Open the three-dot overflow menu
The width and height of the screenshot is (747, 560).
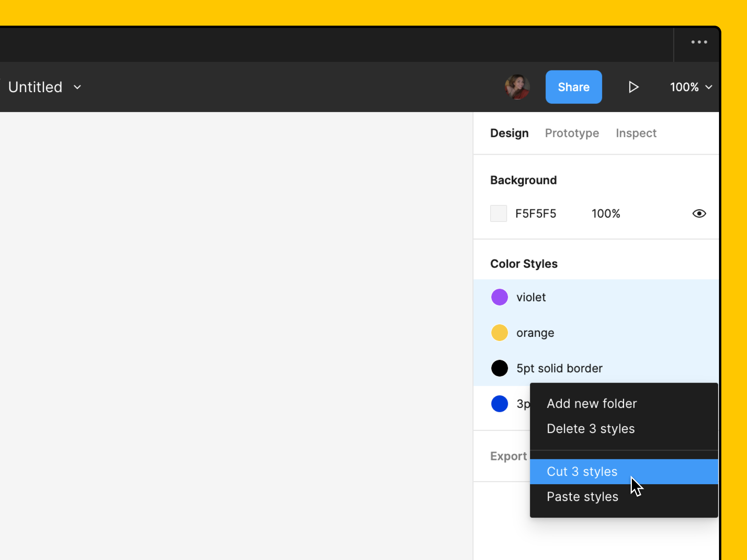[x=699, y=42]
